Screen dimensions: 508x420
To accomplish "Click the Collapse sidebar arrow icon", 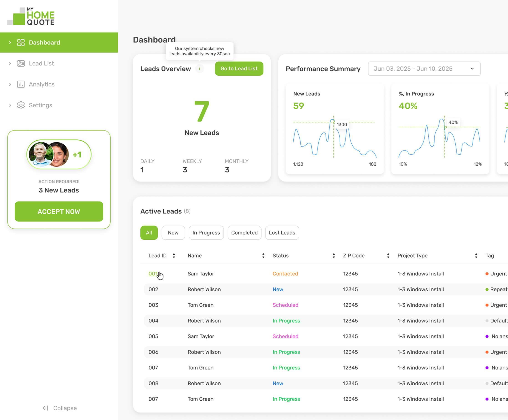I will coord(45,408).
